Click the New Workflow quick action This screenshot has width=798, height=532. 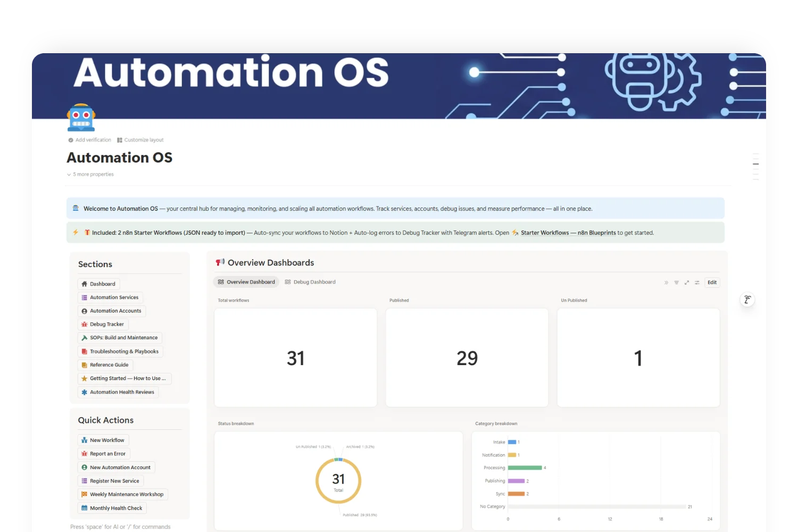tap(103, 440)
